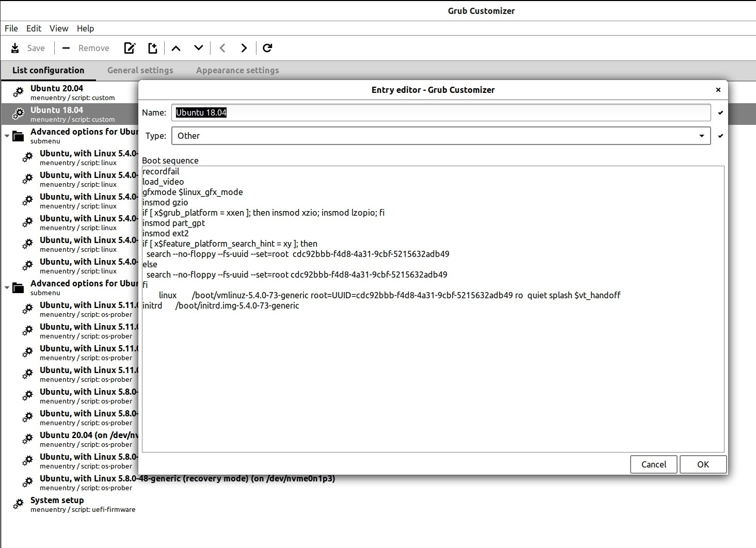Screen dimensions: 756x548
Task: Click the checkmark icon next to the Type dropdown
Action: coord(720,136)
